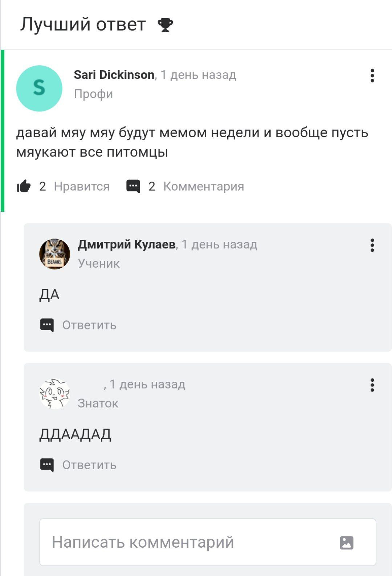Open Sari Dickinson's profile name link
Image resolution: width=392 pixels, height=576 pixels.
[x=114, y=75]
